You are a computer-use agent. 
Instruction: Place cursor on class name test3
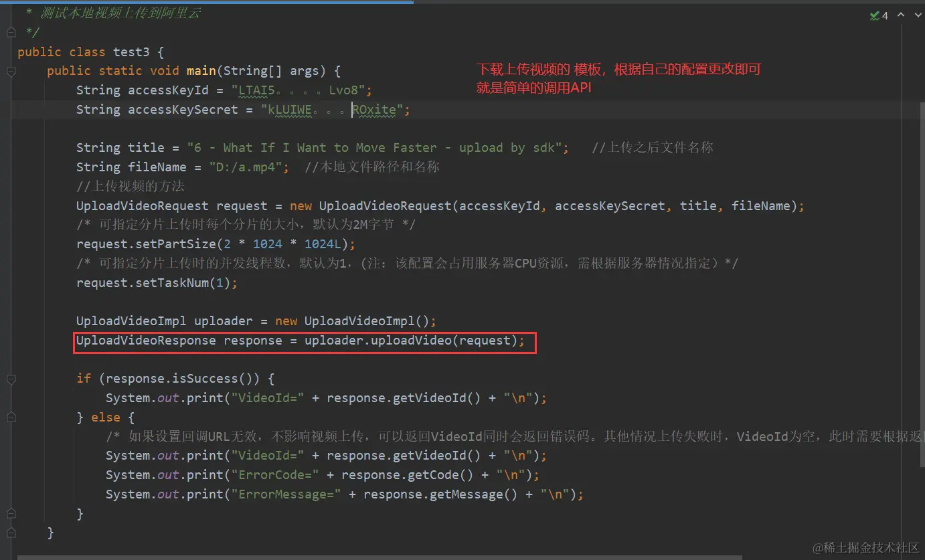[131, 52]
